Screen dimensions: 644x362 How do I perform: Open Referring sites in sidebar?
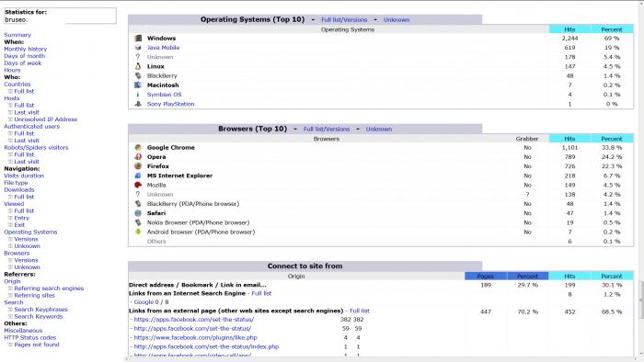pos(35,295)
